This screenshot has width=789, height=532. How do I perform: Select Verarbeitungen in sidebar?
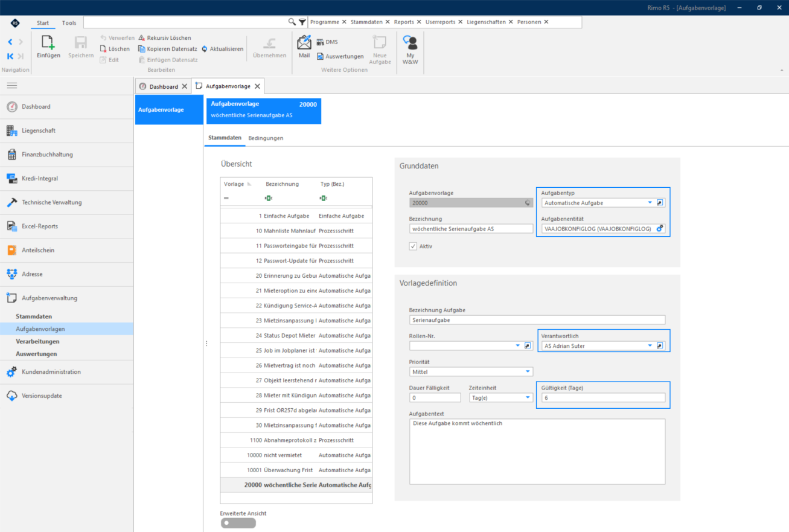click(37, 341)
